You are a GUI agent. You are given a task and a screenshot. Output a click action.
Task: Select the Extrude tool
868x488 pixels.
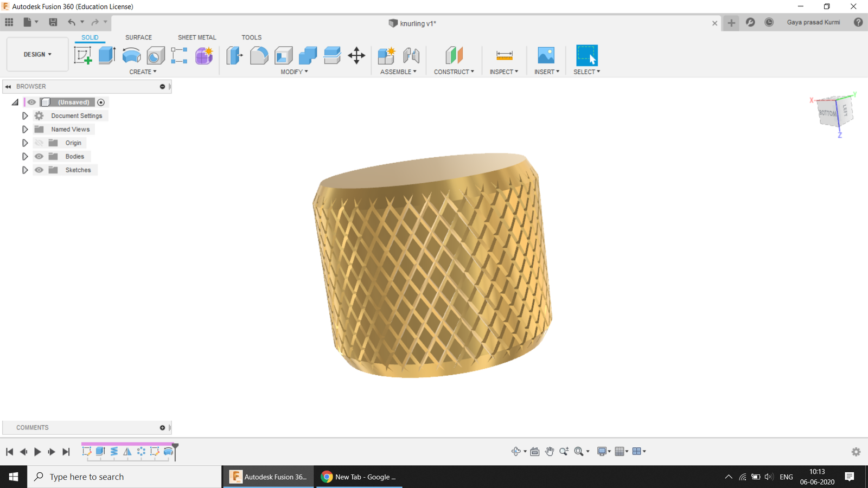107,55
